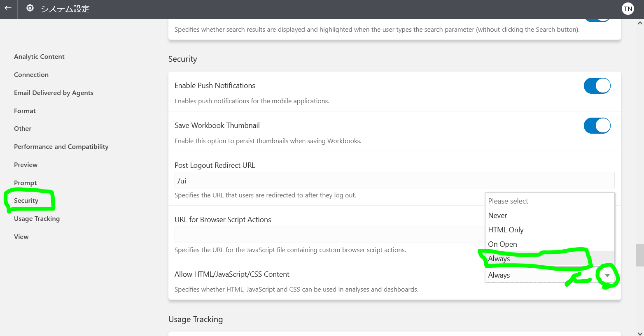Select the highlighted Always option
Image resolution: width=644 pixels, height=336 pixels.
(499, 258)
